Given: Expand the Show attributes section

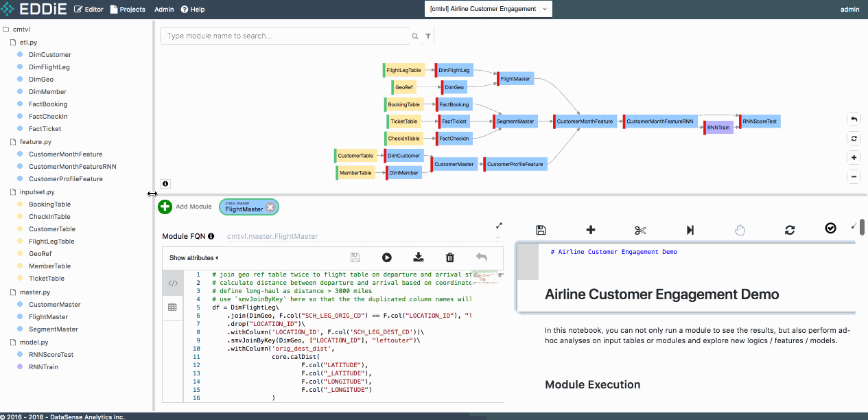Looking at the screenshot, I should click(193, 258).
